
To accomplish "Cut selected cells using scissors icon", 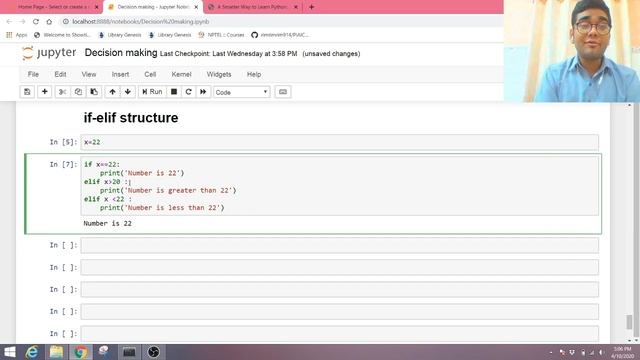I will (62, 92).
